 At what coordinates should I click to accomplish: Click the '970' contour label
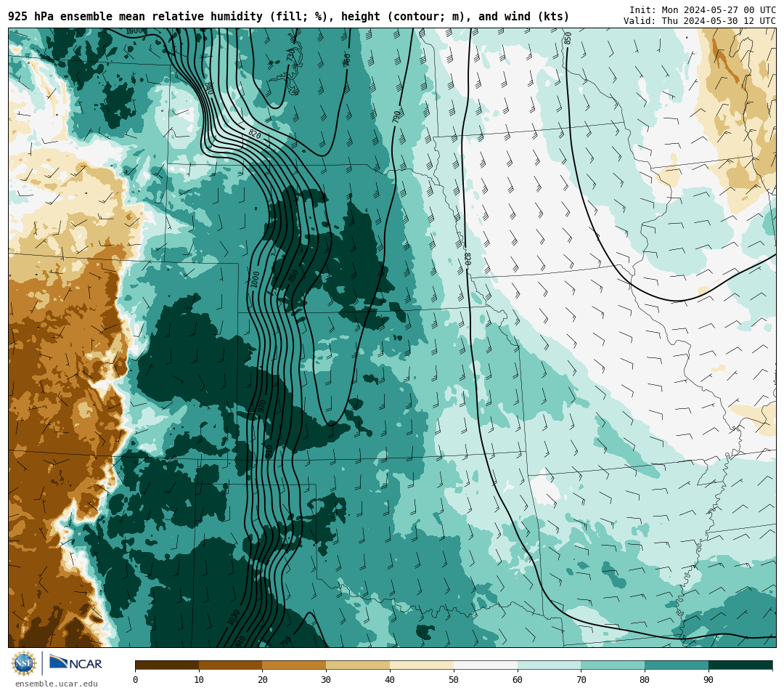coord(261,406)
